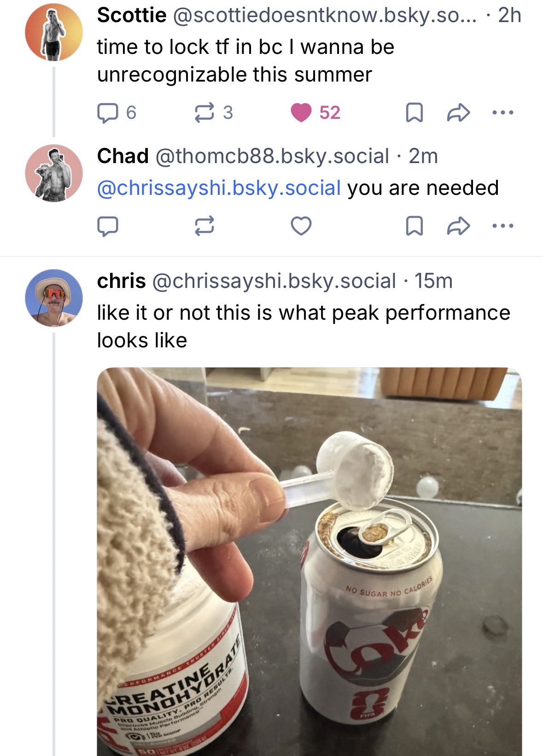The image size is (543, 756).
Task: Repost Chad's comment
Action: [x=204, y=226]
